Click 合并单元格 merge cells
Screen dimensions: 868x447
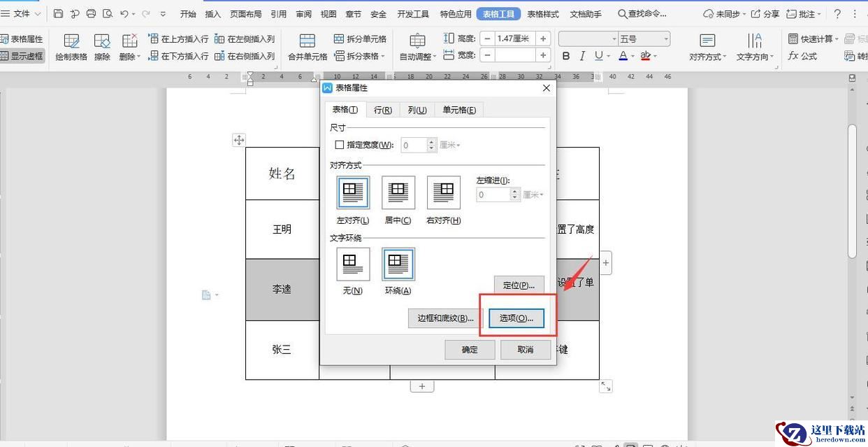pos(308,47)
